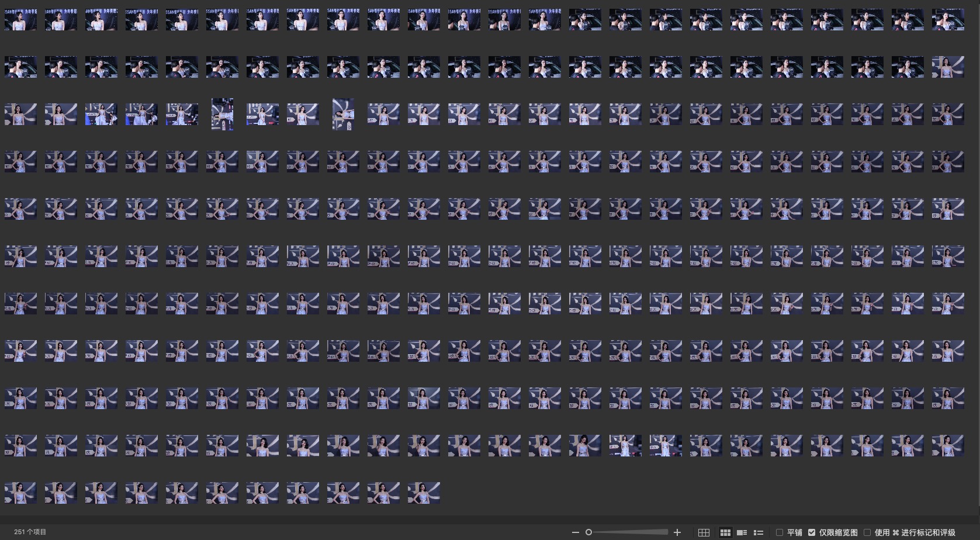Switch to list view icon

tap(759, 532)
